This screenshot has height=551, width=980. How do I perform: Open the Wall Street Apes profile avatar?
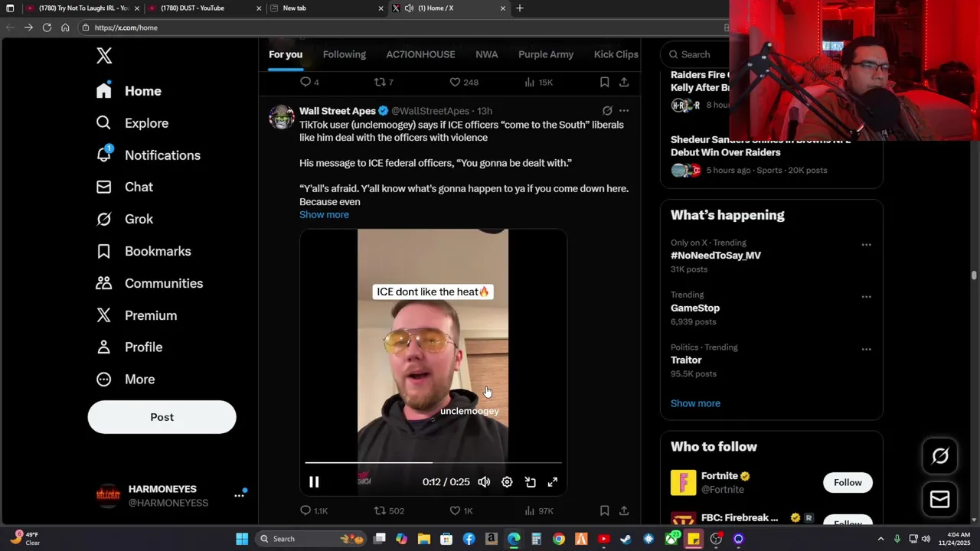click(x=281, y=117)
